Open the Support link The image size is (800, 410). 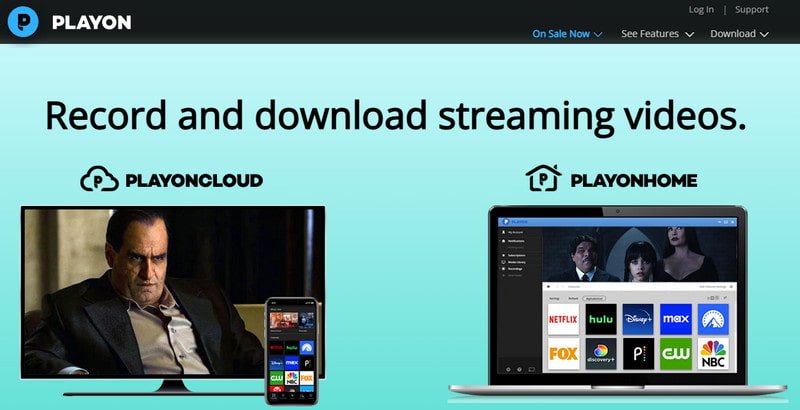point(752,10)
